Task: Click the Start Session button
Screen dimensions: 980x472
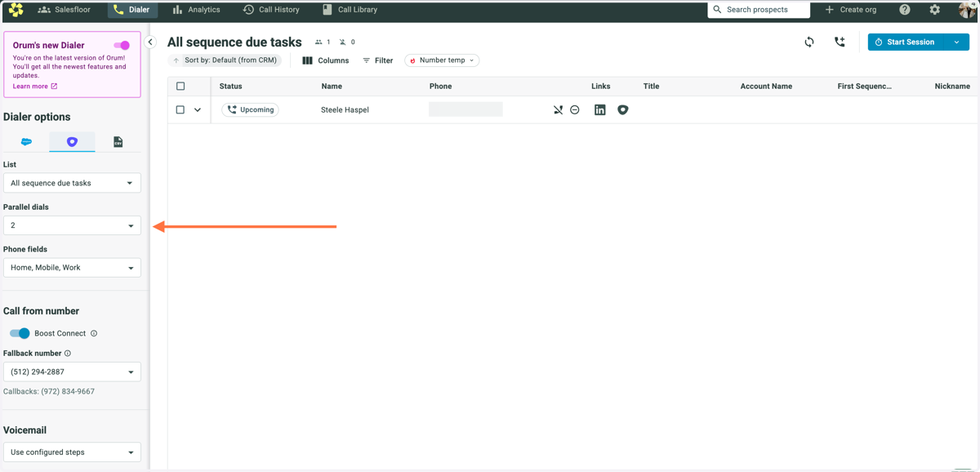Action: 906,42
